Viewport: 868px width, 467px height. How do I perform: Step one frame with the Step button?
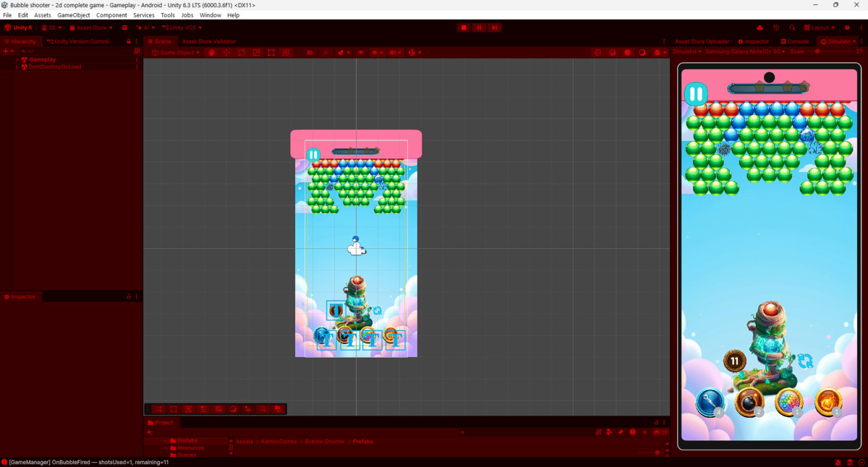494,28
